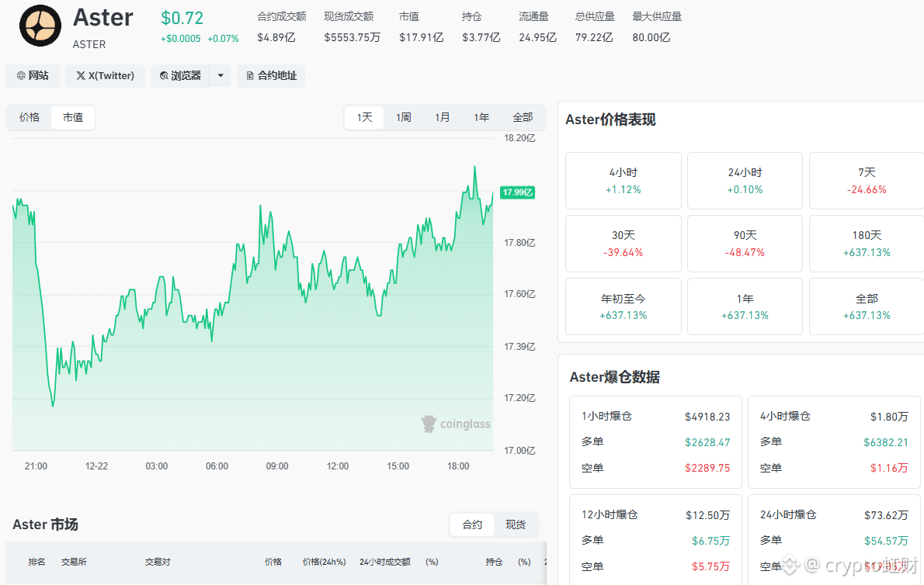
Task: Sort the table by 交易对 column
Action: pyautogui.click(x=158, y=562)
